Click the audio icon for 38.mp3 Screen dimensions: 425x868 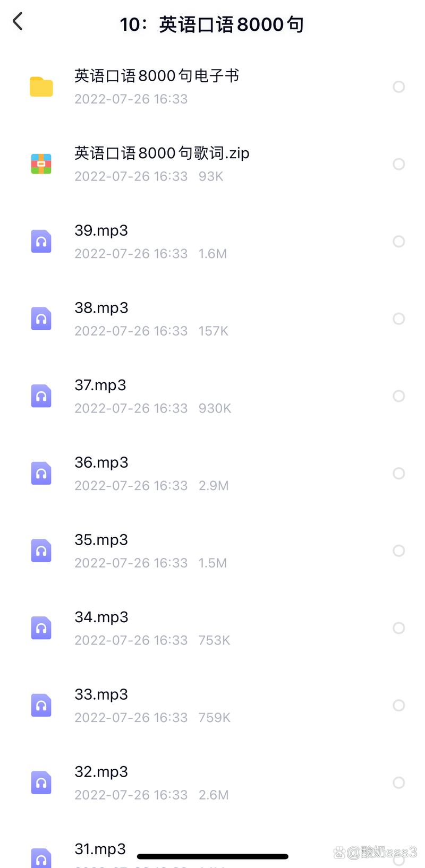(x=41, y=319)
